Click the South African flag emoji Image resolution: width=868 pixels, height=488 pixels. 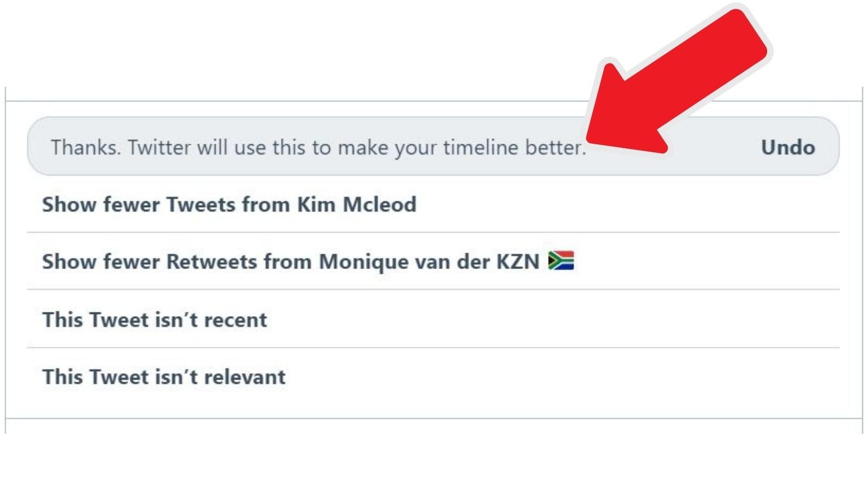tap(560, 261)
